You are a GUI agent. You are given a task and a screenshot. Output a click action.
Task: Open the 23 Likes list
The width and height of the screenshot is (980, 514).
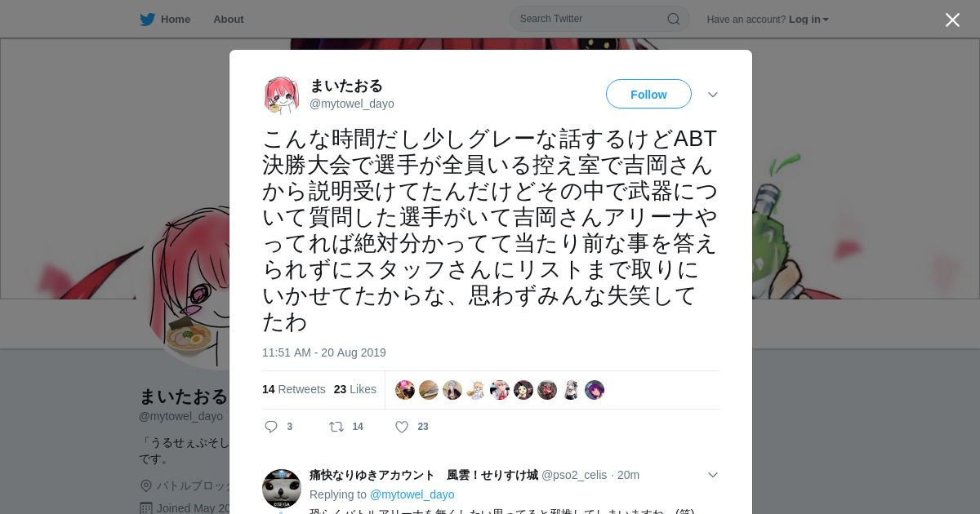pyautogui.click(x=355, y=389)
